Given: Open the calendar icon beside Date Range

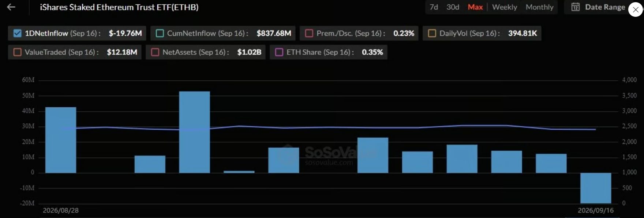Looking at the screenshot, I should pos(576,7).
